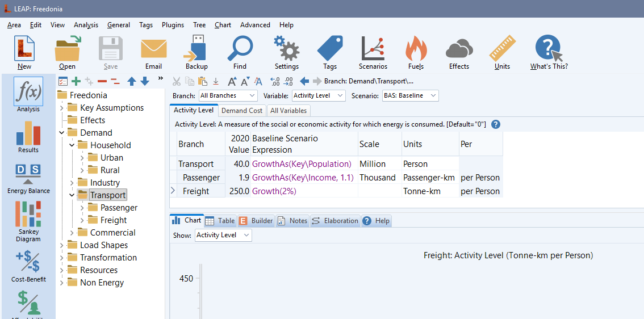The image size is (644, 319).
Task: Switch to the All Variables tab
Action: pyautogui.click(x=288, y=111)
